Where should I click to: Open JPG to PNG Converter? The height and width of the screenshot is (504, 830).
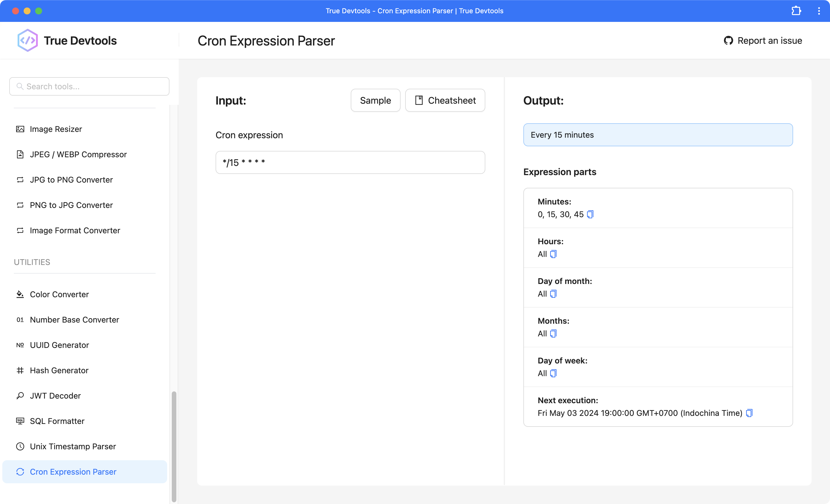84,180
